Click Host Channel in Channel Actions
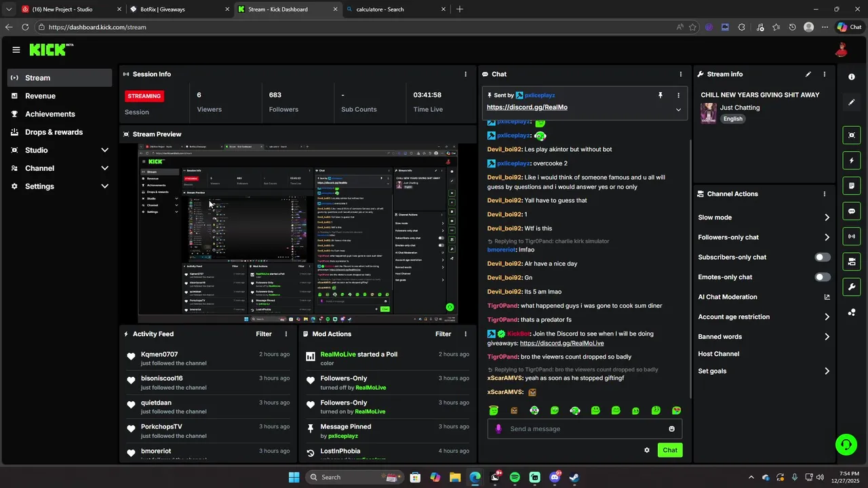The image size is (868, 488). click(719, 354)
